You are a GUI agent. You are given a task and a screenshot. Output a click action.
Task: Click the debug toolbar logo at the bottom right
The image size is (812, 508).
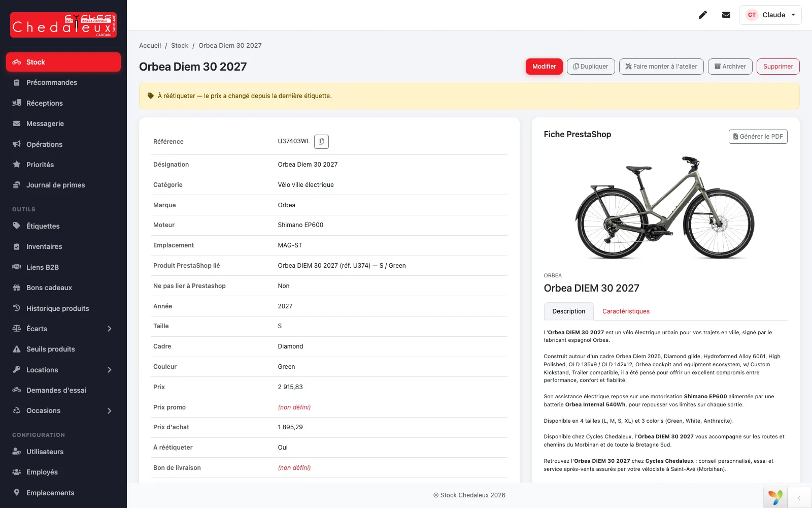[775, 497]
